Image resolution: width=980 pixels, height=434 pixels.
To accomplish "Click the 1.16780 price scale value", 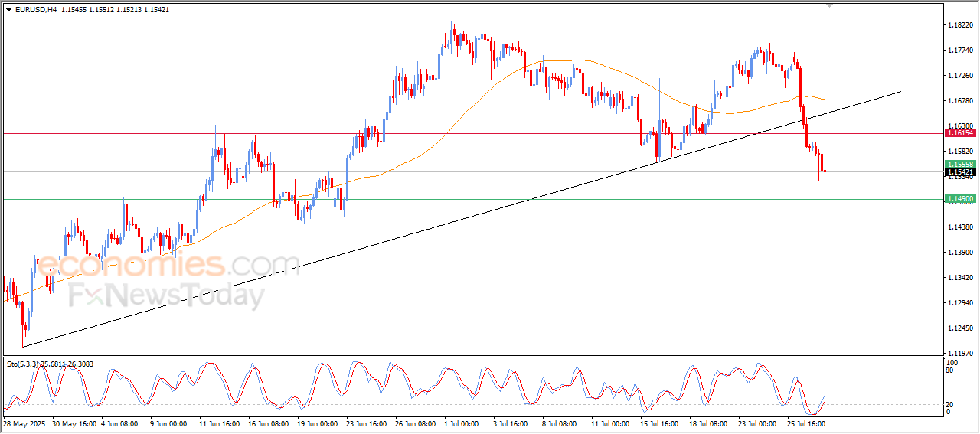I will [960, 101].
